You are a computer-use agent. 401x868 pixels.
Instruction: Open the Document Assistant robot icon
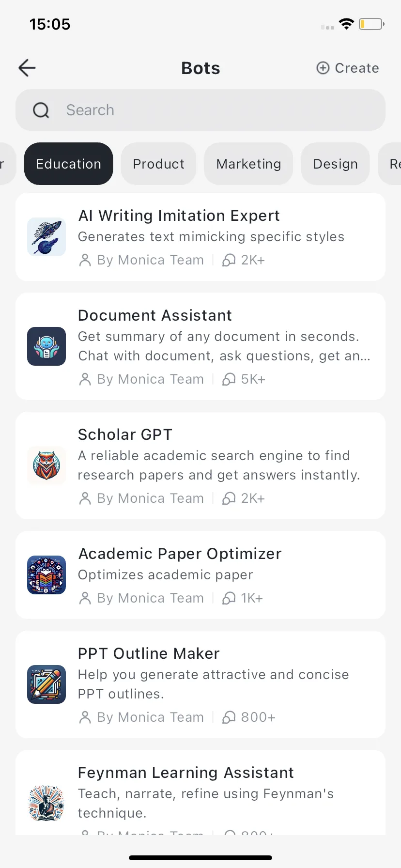click(46, 346)
